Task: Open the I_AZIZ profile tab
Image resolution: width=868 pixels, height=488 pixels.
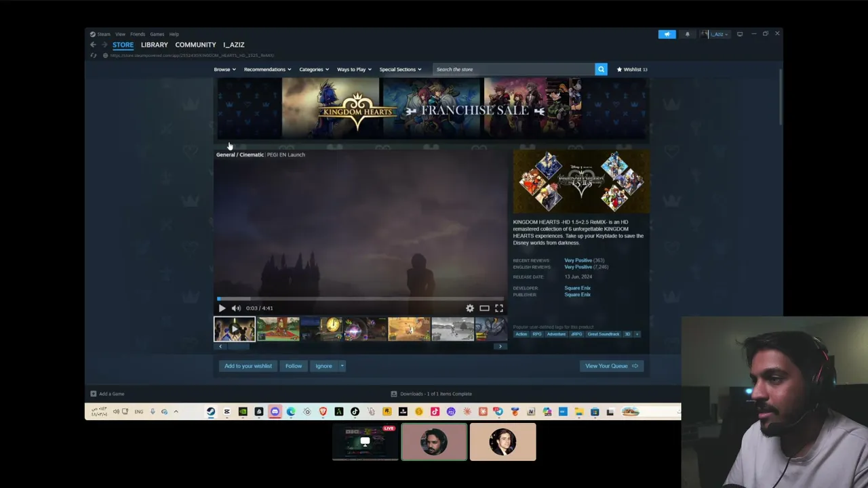Action: tap(233, 45)
